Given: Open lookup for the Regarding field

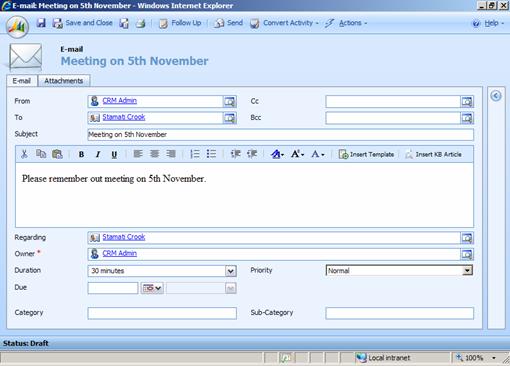Looking at the screenshot, I should [x=467, y=238].
